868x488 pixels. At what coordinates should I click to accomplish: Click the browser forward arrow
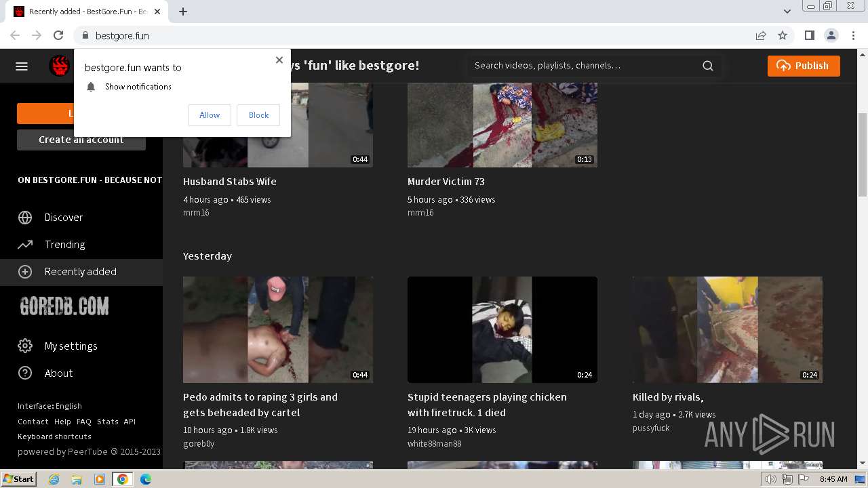[x=37, y=35]
